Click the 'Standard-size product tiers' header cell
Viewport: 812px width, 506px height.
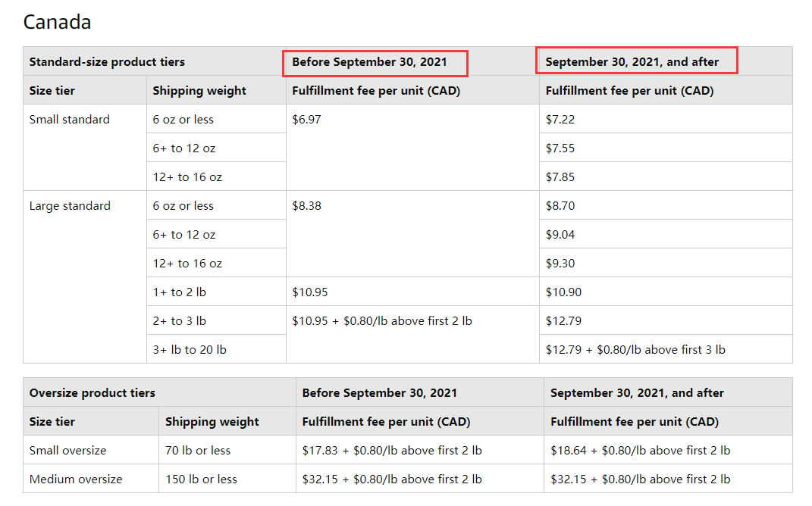(155, 61)
